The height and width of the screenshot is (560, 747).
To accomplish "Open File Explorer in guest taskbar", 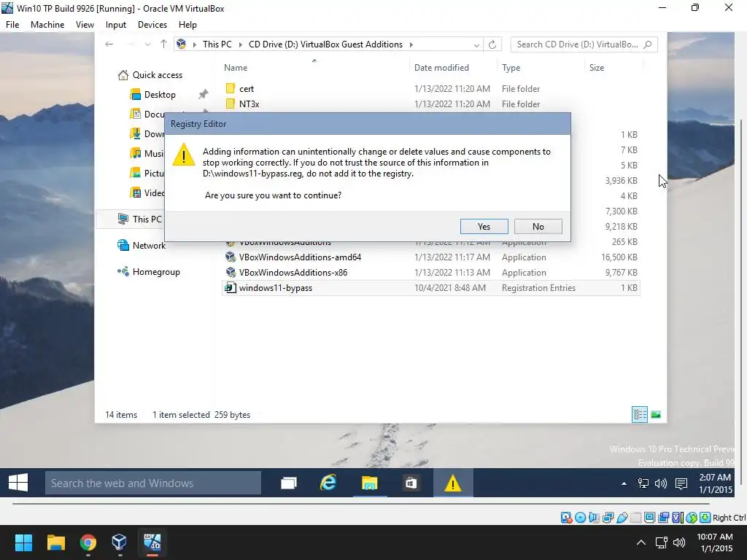I will (370, 483).
